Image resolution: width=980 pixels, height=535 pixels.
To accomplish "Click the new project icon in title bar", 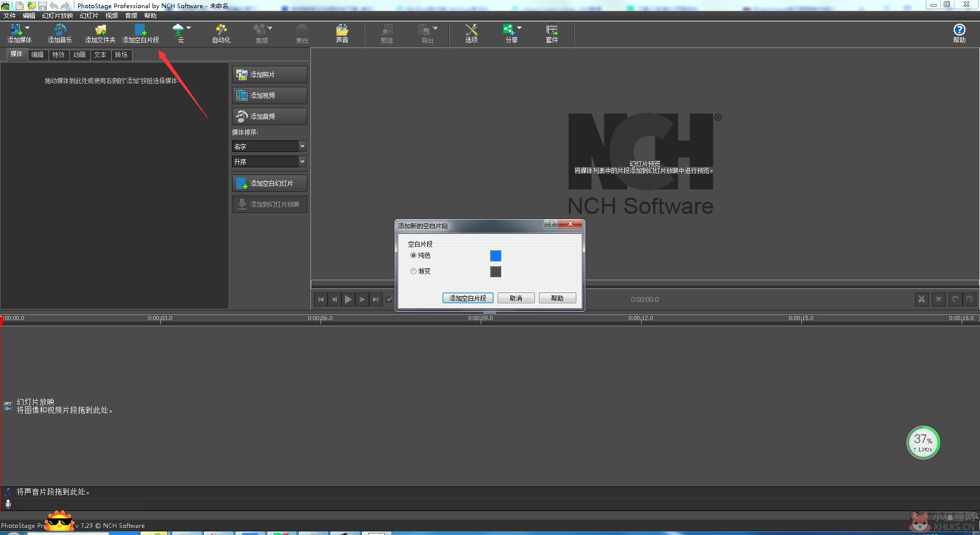I will click(20, 6).
